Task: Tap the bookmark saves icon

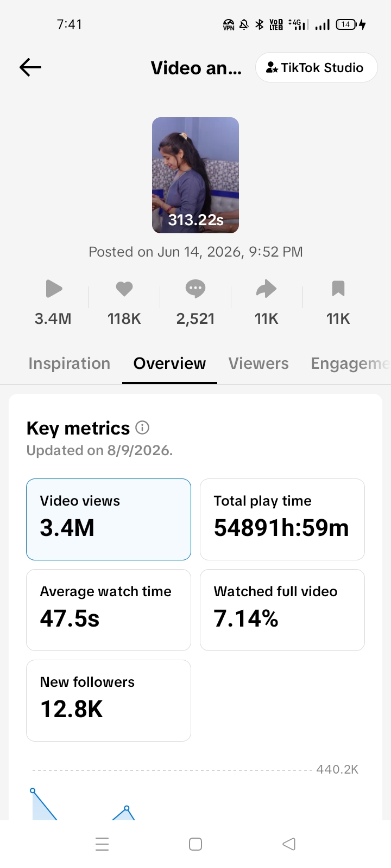Action: click(x=338, y=289)
